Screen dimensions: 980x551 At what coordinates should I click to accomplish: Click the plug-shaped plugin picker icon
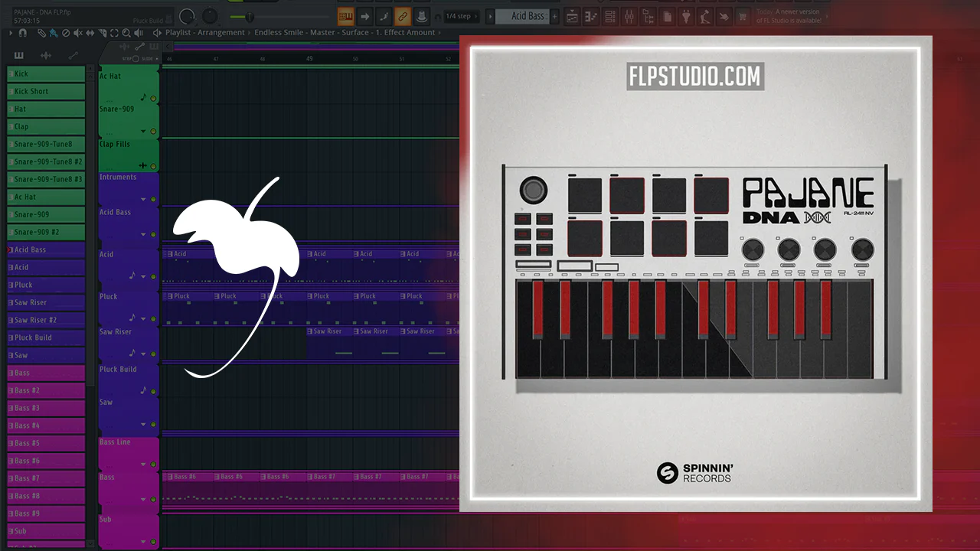click(x=686, y=16)
